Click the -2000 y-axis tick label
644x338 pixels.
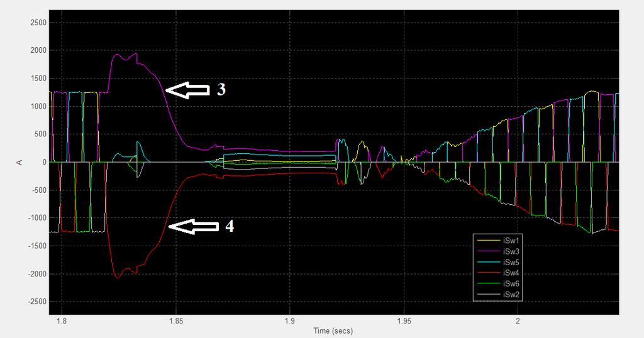(x=37, y=273)
